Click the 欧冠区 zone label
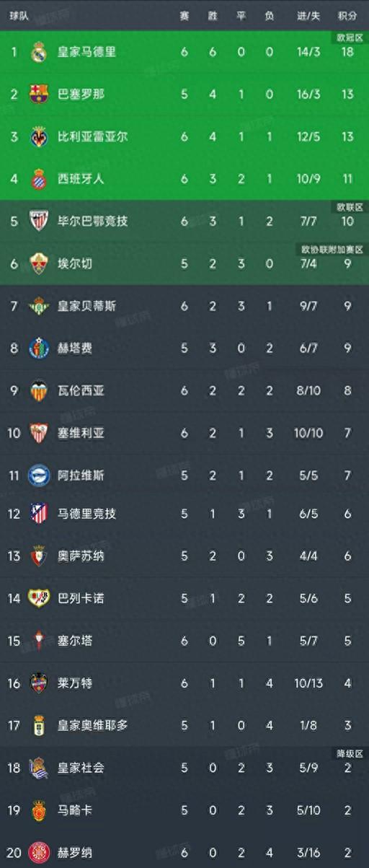Viewport: 369px width, 868px height. (349, 37)
